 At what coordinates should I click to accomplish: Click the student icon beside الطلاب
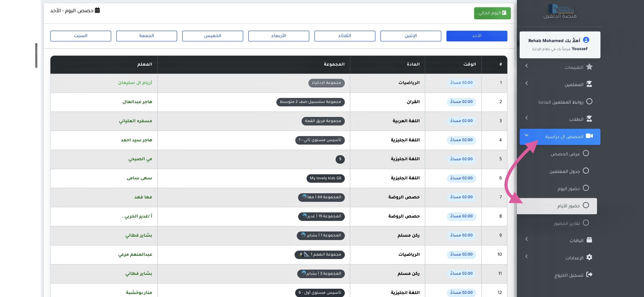589,119
